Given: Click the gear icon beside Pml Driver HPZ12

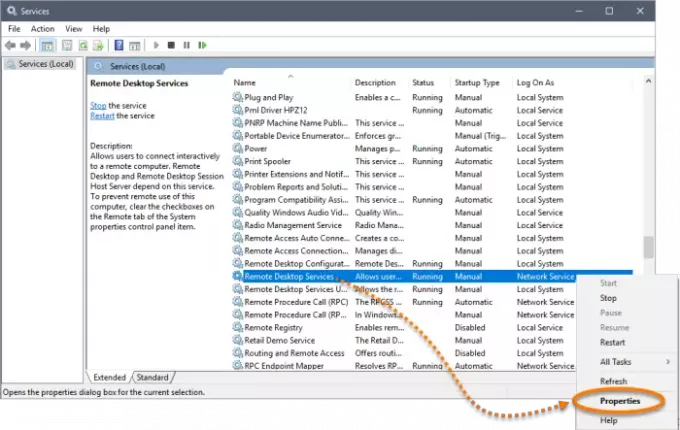Looking at the screenshot, I should tap(238, 110).
